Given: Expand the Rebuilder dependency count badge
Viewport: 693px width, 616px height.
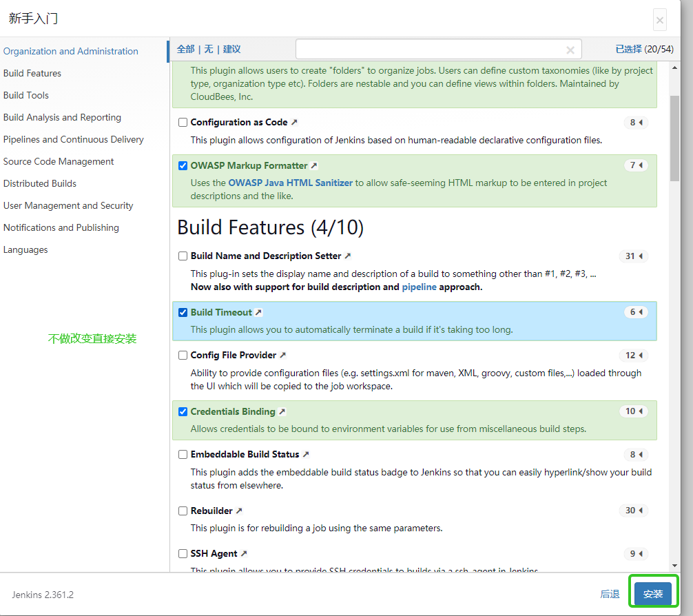Looking at the screenshot, I should 634,511.
